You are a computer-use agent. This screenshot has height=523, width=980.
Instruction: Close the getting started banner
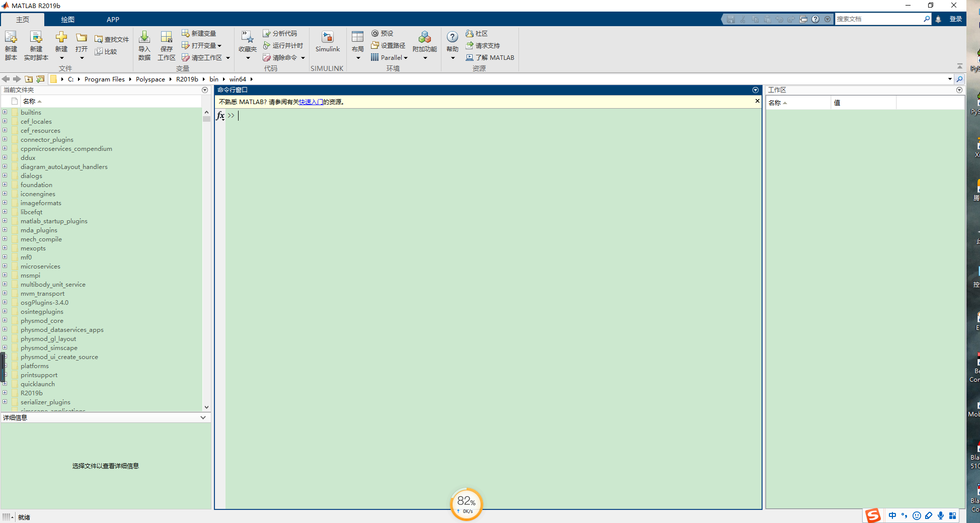click(757, 101)
